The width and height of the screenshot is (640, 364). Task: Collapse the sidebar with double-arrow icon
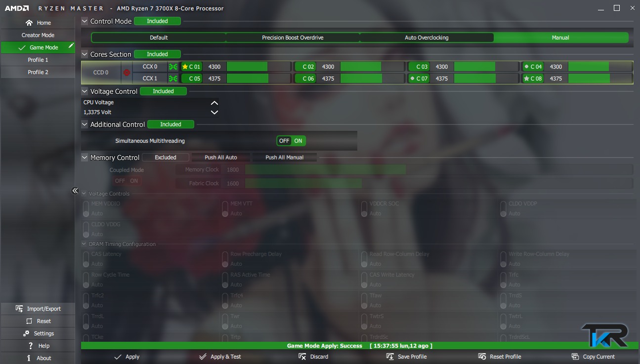point(75,191)
